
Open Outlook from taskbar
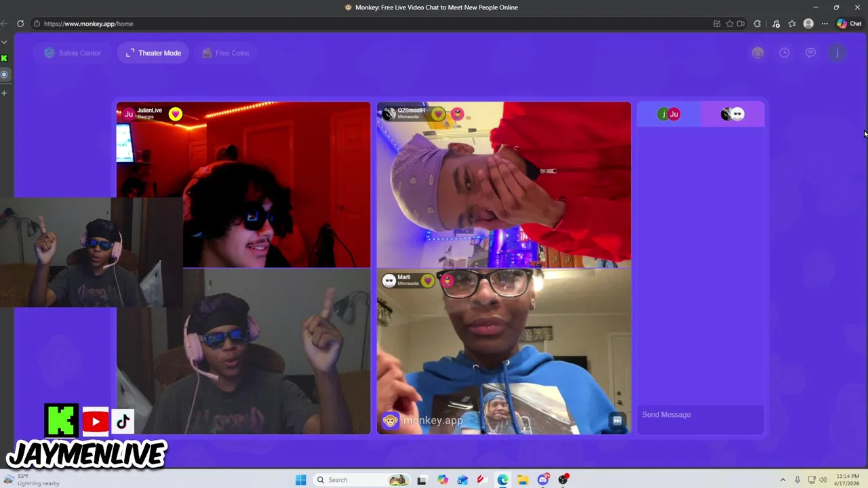point(462,480)
